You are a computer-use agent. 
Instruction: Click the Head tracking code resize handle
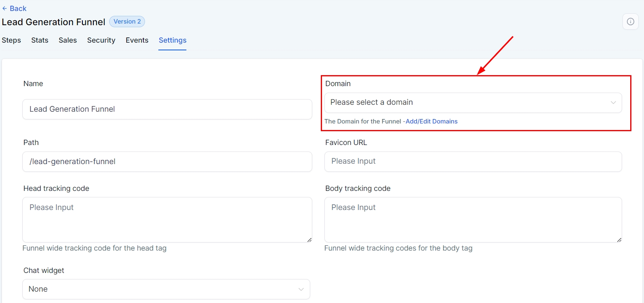[309, 240]
